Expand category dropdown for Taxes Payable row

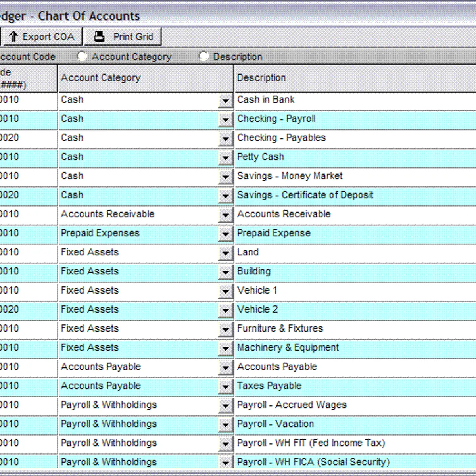(225, 387)
